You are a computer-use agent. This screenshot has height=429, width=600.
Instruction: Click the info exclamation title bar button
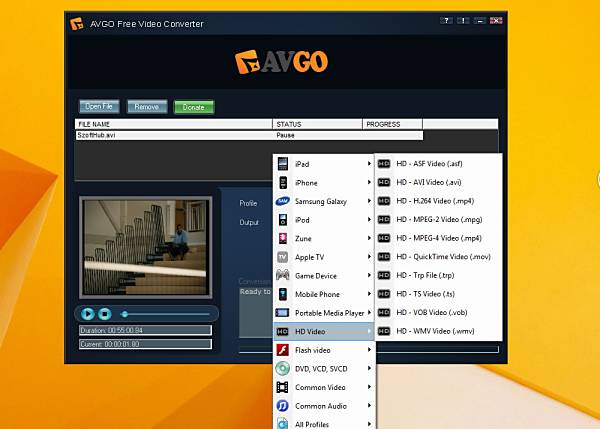[463, 20]
